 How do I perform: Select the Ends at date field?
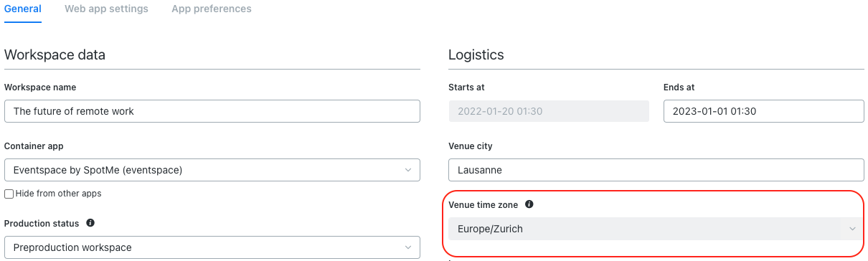point(764,111)
